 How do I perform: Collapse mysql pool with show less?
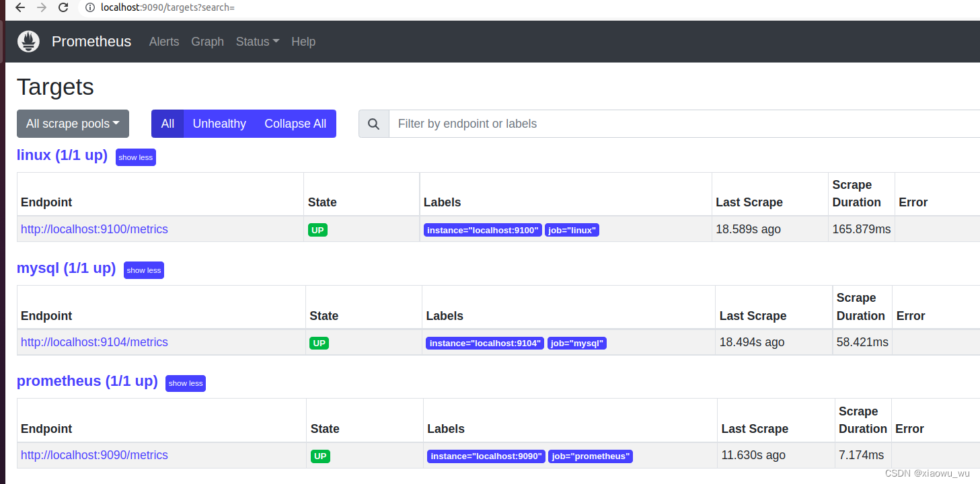144,270
